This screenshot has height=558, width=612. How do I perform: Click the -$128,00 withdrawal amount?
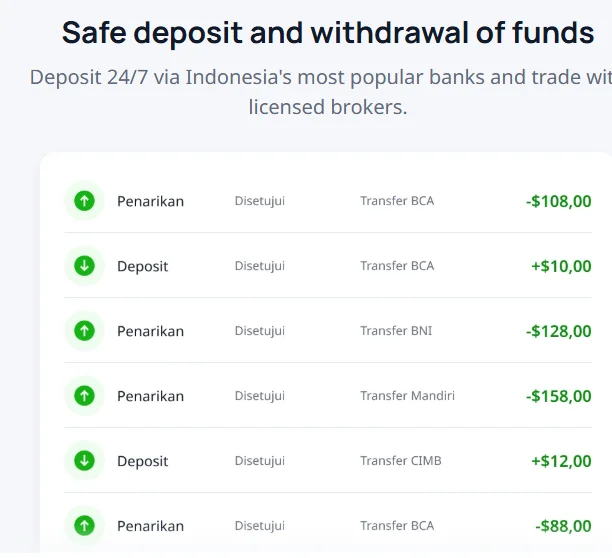(559, 331)
